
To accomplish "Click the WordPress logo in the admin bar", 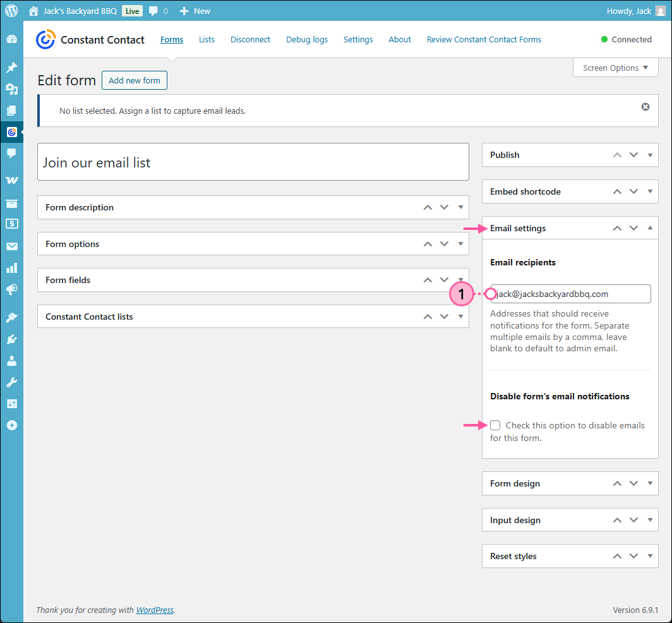I will point(11,10).
